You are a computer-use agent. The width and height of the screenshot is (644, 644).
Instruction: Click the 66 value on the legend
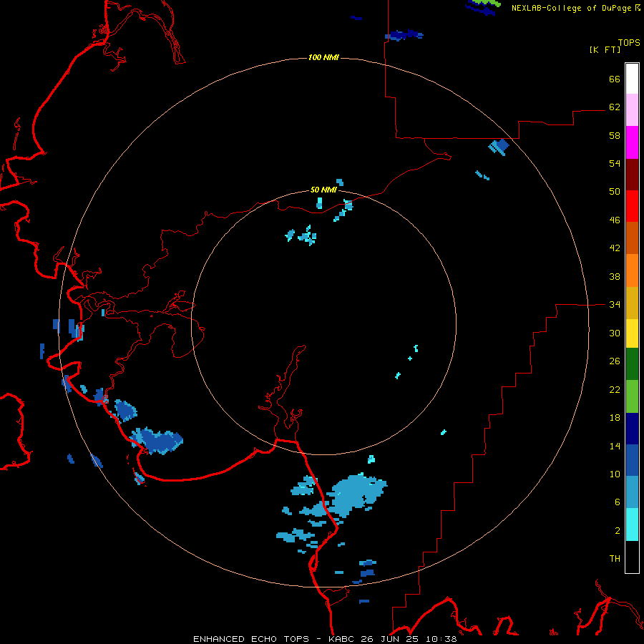[x=615, y=79]
